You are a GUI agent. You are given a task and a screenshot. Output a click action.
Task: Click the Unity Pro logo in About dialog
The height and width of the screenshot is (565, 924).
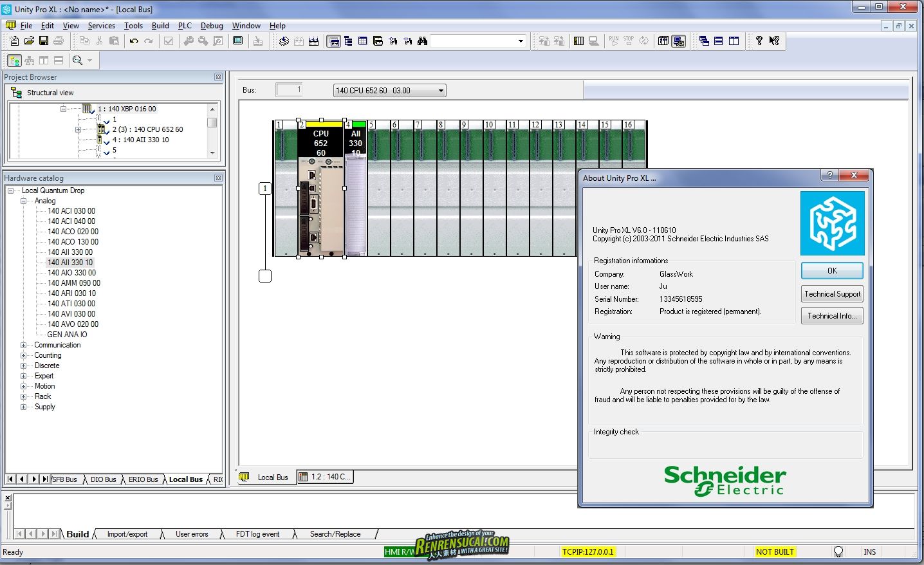click(833, 223)
